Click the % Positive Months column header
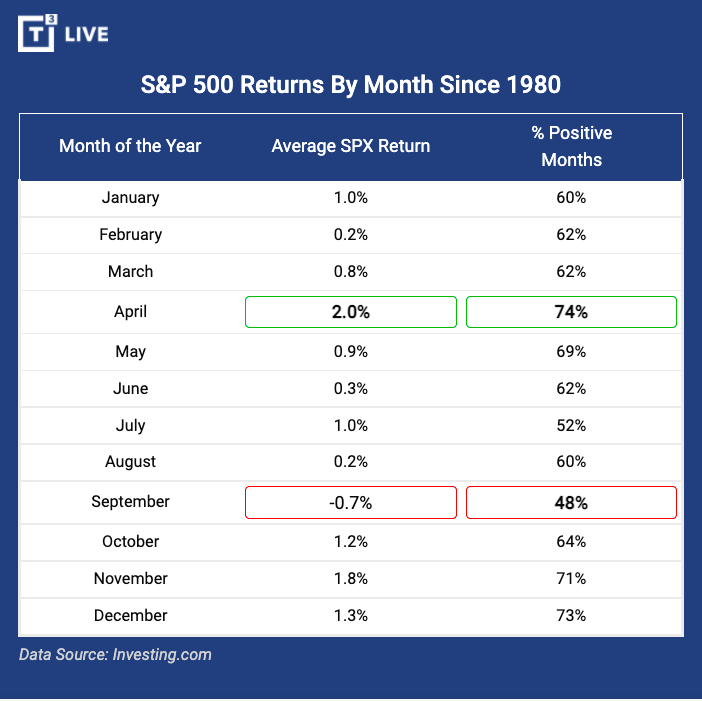The width and height of the screenshot is (702, 701). [x=571, y=146]
